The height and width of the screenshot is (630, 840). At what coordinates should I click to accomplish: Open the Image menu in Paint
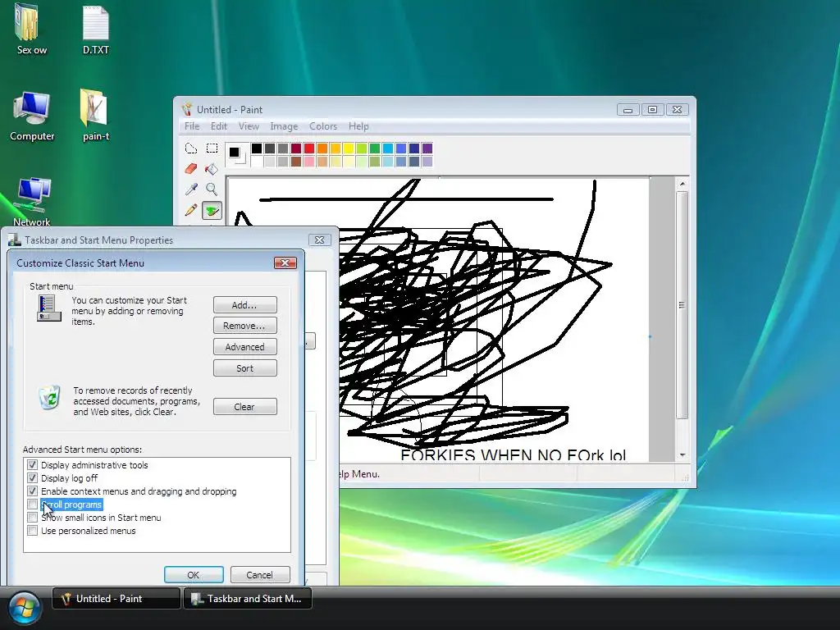284,126
